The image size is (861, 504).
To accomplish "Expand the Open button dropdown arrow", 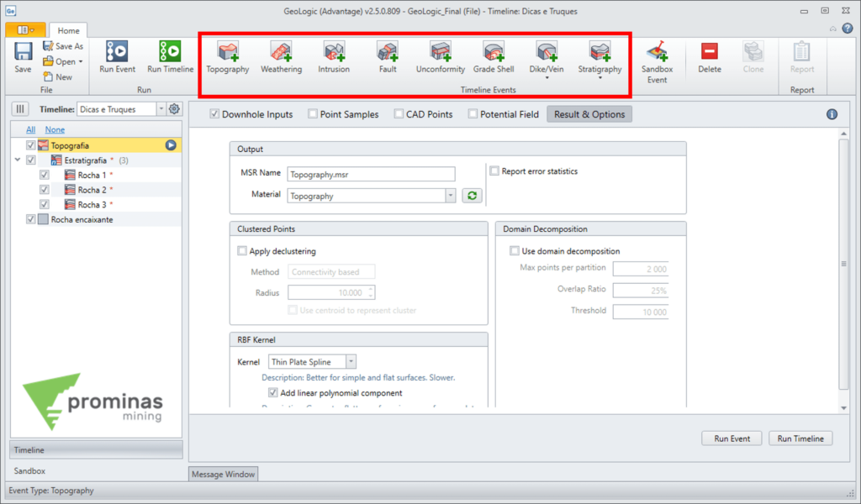I will point(81,61).
